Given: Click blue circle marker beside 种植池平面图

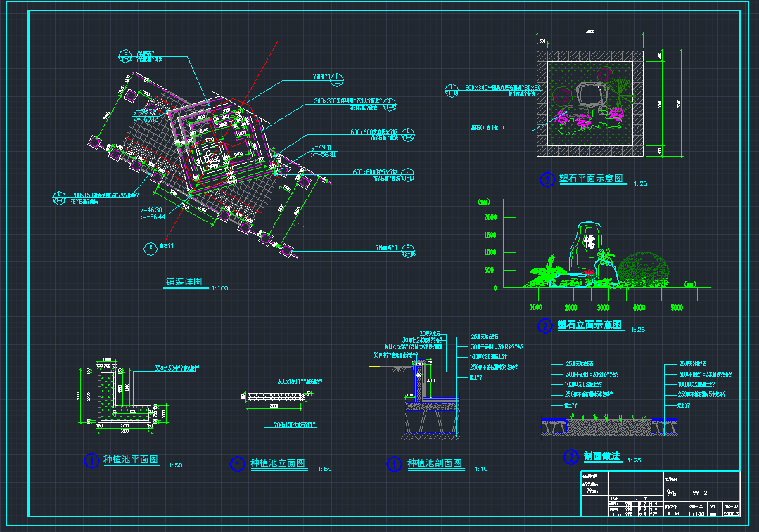Looking at the screenshot, I should (x=91, y=461).
